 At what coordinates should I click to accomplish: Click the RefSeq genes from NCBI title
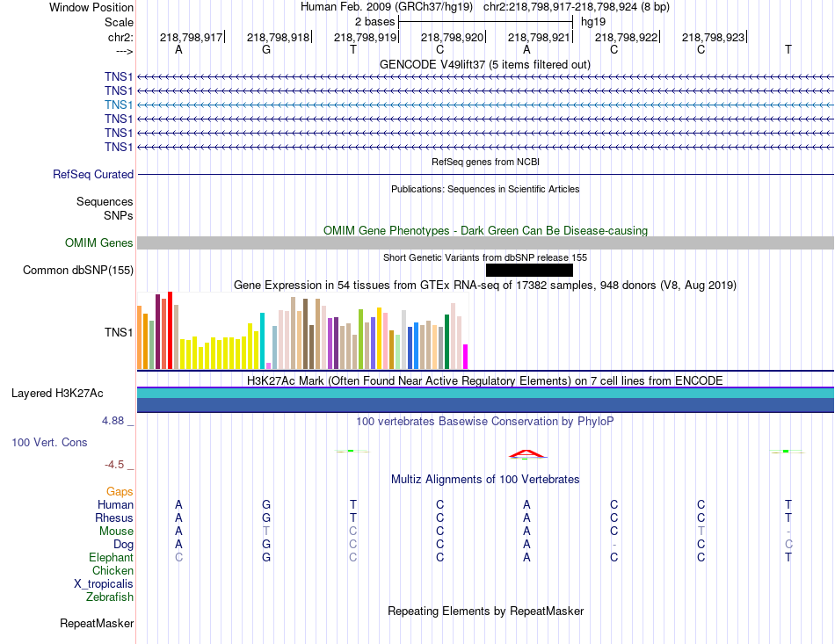[x=485, y=162]
